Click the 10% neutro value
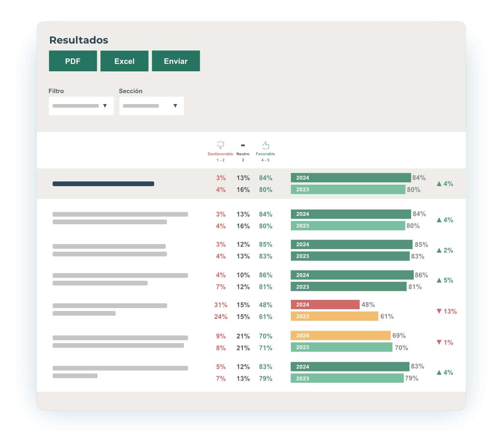The image size is (504, 432). click(x=243, y=275)
